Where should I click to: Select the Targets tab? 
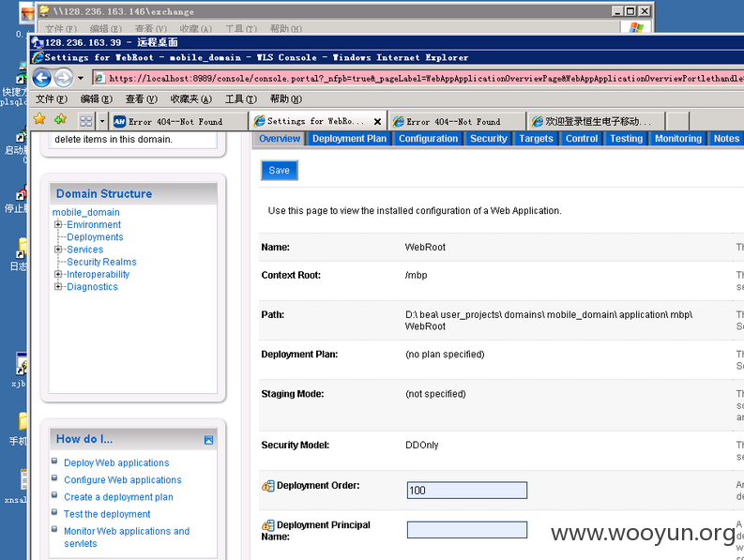536,139
